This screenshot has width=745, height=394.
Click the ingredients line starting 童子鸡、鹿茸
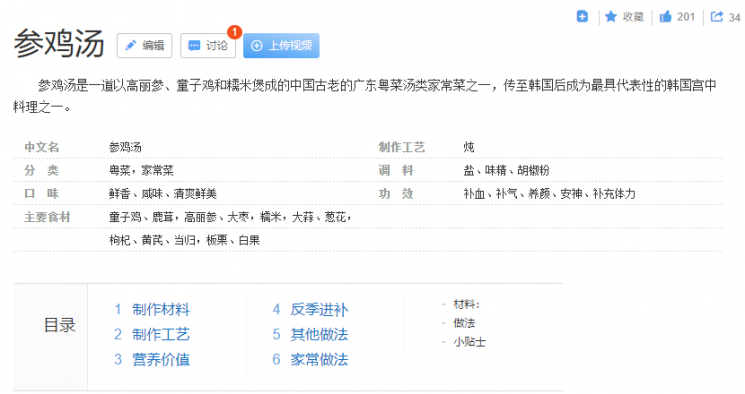[x=230, y=217]
